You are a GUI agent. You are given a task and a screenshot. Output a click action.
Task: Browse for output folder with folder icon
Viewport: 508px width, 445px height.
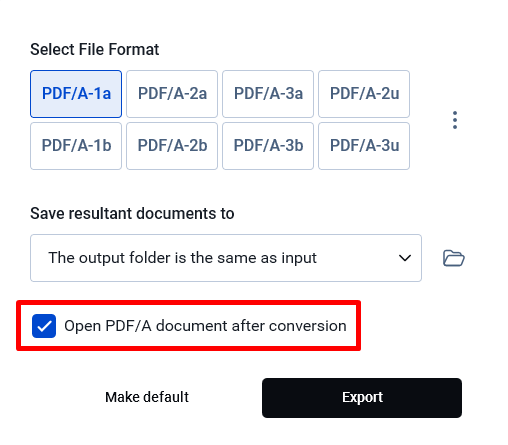click(x=454, y=258)
